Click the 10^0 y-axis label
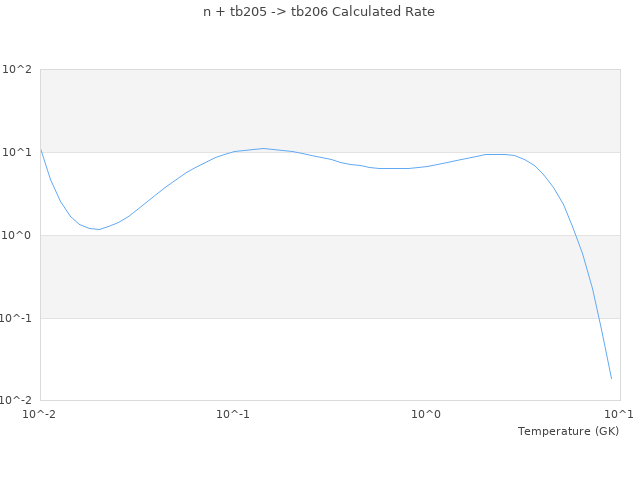Viewport: 640px width, 480px height. tap(18, 236)
